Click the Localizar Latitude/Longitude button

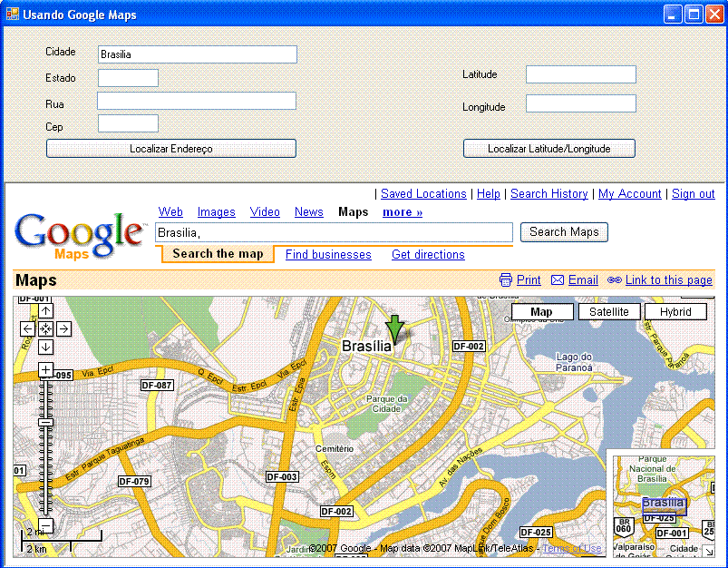pyautogui.click(x=549, y=149)
